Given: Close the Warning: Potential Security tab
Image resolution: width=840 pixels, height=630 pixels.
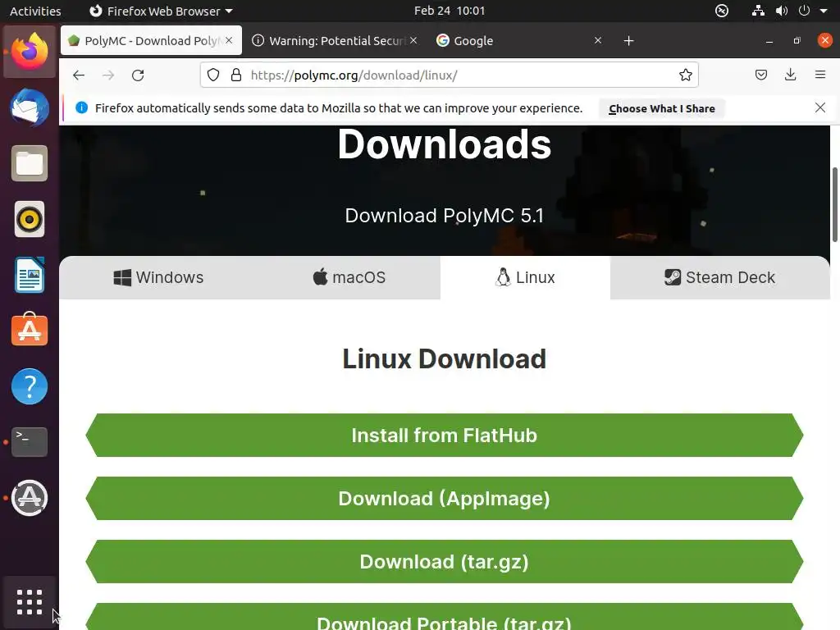Looking at the screenshot, I should (413, 41).
